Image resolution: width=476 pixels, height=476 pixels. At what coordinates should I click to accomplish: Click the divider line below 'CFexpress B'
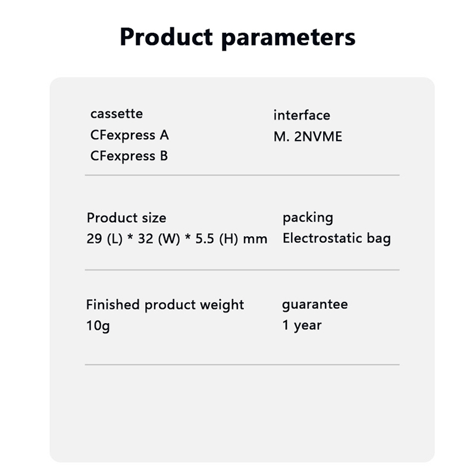tap(242, 176)
